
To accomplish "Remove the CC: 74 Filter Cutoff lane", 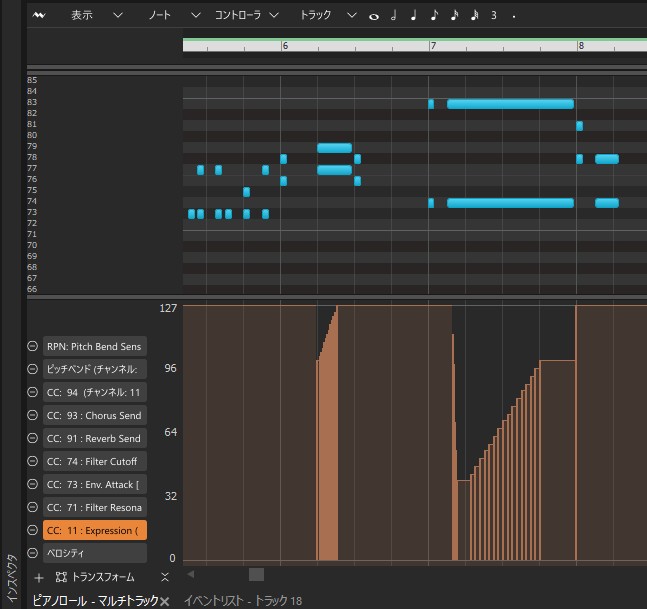I will pyautogui.click(x=32, y=461).
